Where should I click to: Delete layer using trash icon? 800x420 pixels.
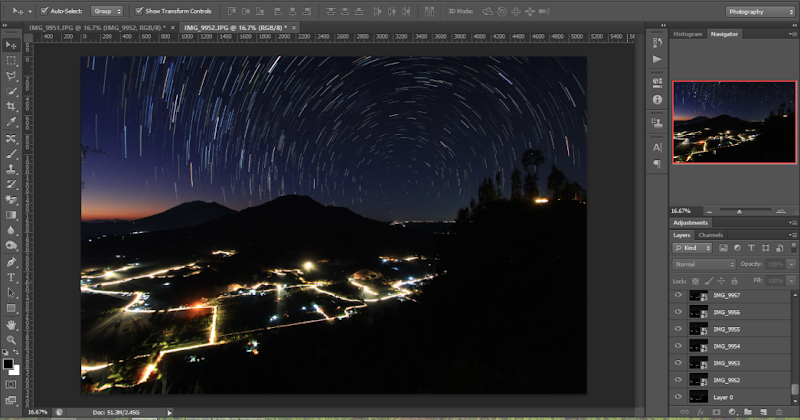[x=779, y=412]
